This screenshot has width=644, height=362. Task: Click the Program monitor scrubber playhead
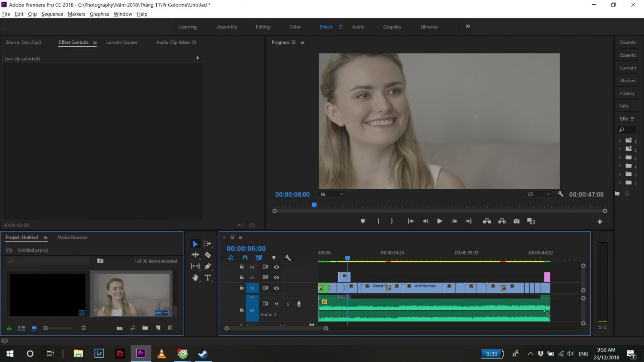pos(314,205)
